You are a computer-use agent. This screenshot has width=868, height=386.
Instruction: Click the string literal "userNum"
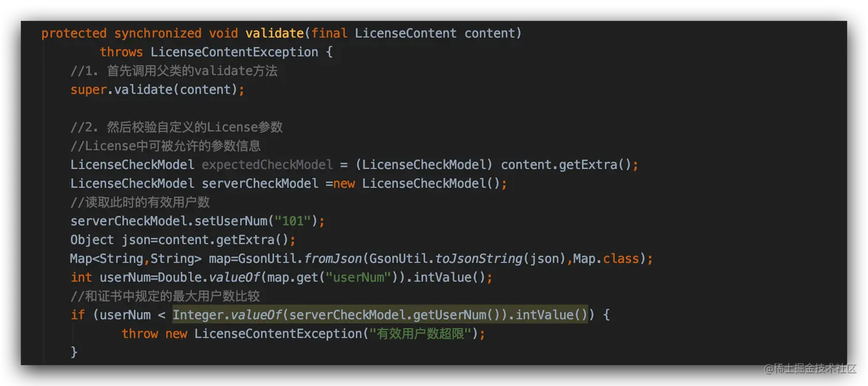pyautogui.click(x=359, y=277)
